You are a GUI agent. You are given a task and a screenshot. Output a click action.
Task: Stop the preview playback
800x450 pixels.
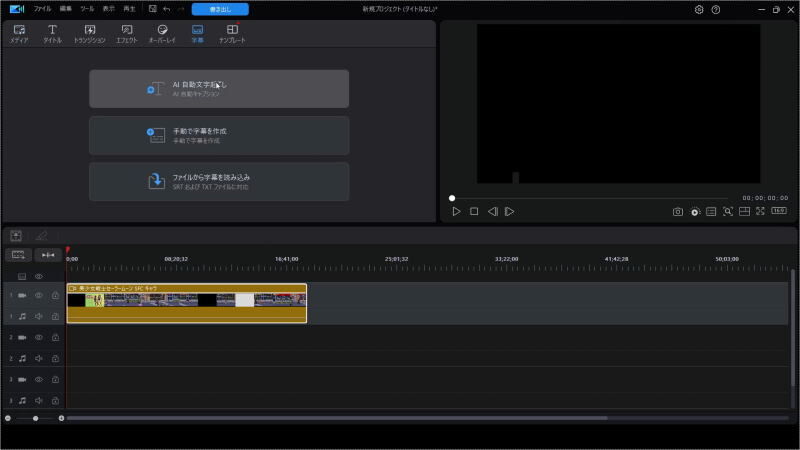coord(474,211)
